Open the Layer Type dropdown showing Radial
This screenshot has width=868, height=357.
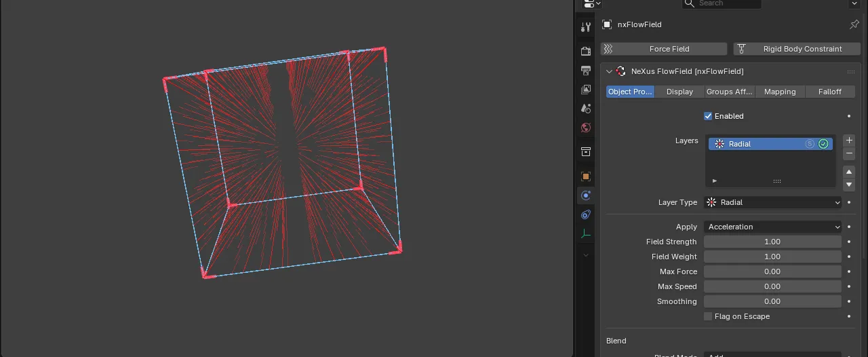click(x=773, y=202)
